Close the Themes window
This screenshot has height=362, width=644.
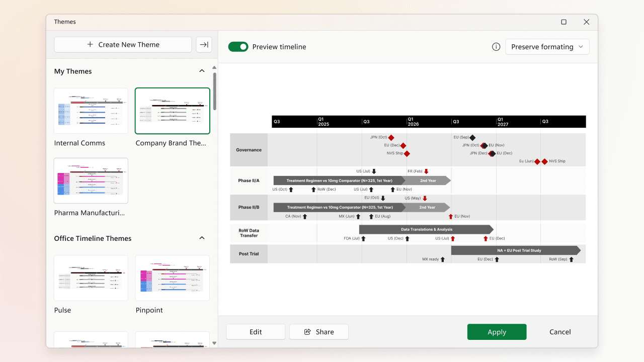[586, 22]
